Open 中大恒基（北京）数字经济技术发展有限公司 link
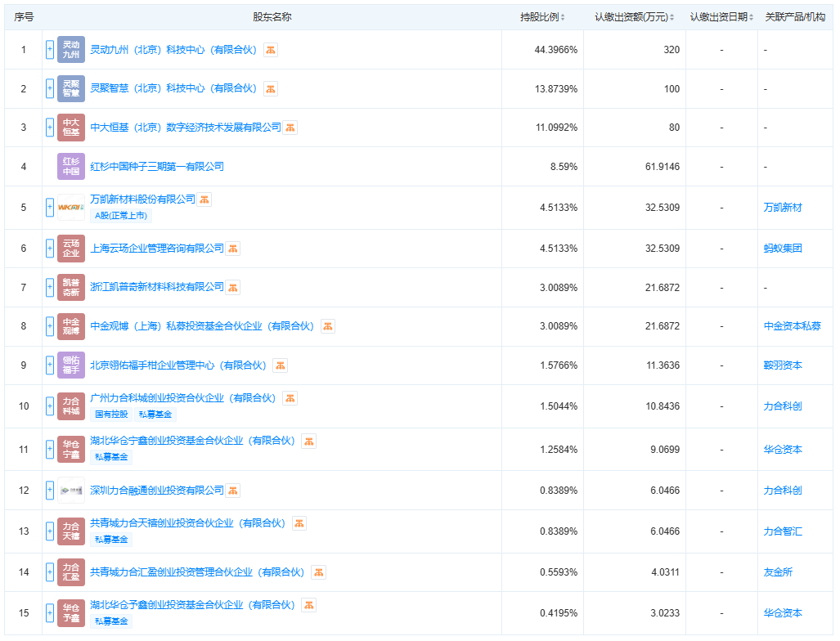This screenshot has height=641, width=840. [186, 128]
